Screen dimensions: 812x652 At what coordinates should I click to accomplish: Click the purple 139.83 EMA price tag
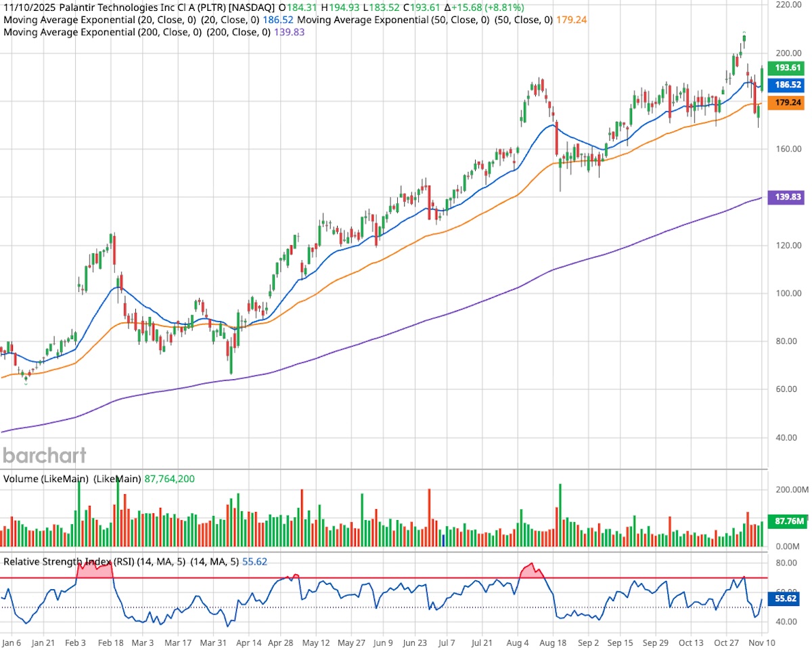[x=788, y=197]
